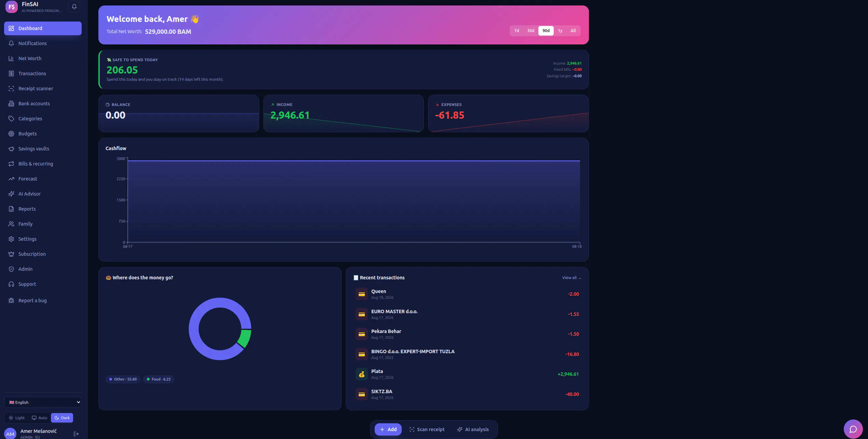Open Notifications in the sidebar
Image resolution: width=868 pixels, height=439 pixels.
pos(43,43)
